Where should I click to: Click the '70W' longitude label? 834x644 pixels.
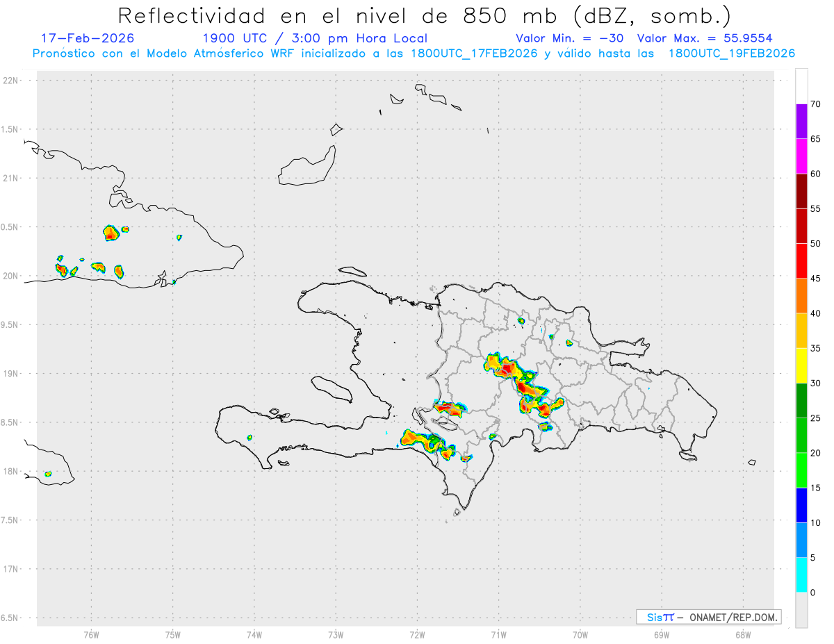pos(580,634)
